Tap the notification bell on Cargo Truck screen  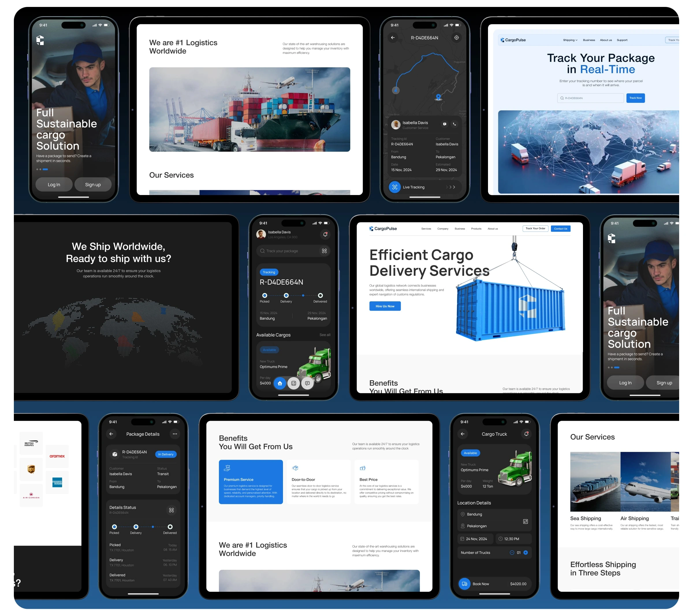[526, 434]
